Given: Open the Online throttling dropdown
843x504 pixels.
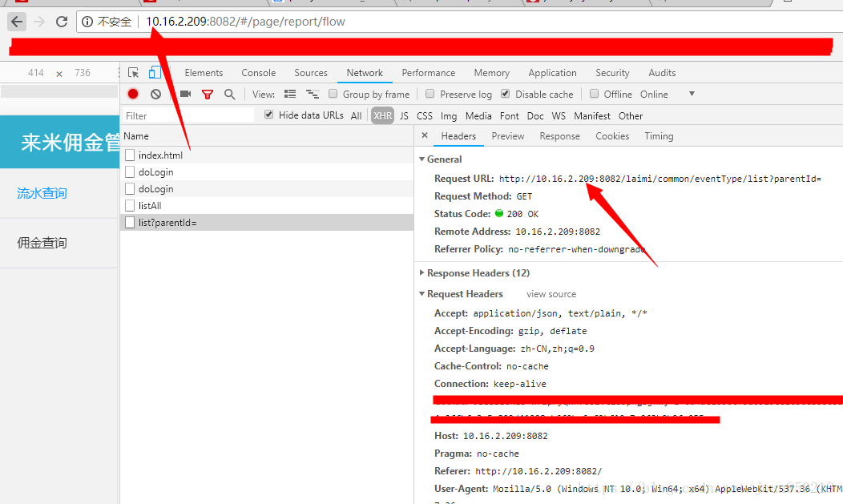Looking at the screenshot, I should point(668,94).
